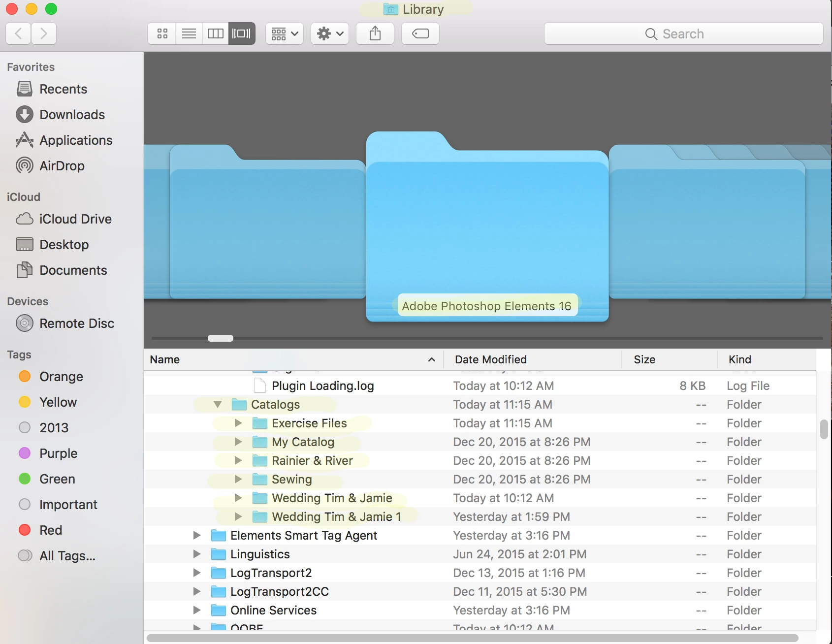Click the Share toolbar button

point(375,33)
